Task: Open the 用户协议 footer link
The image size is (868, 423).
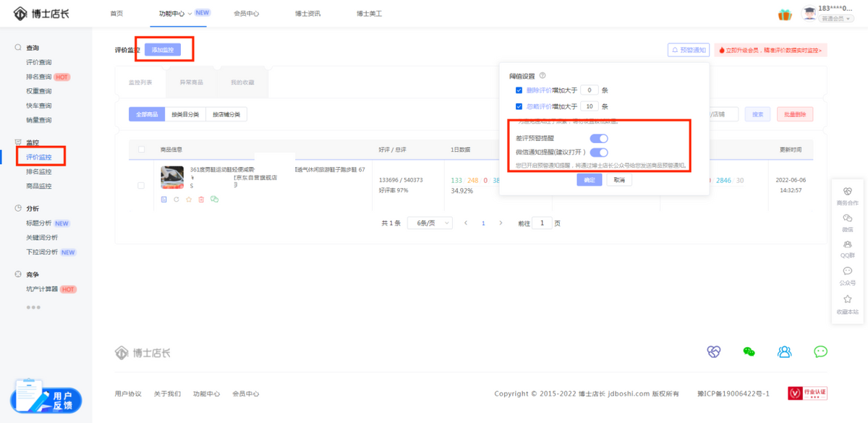Action: [128, 394]
